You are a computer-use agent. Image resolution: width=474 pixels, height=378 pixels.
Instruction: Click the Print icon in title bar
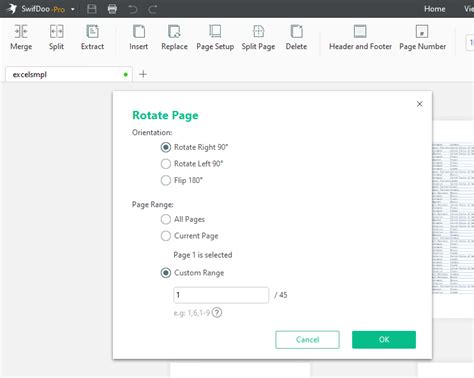pos(112,9)
